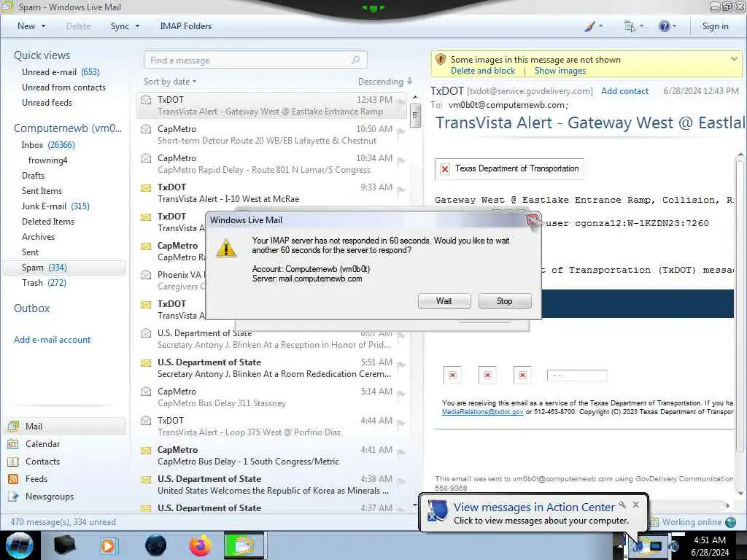Collapse the Computernewb account header

[x=67, y=128]
